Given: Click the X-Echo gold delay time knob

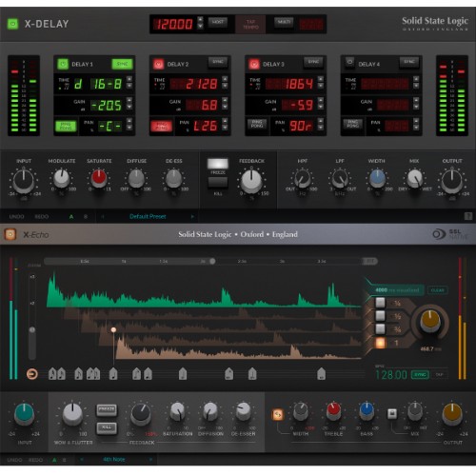Looking at the screenshot, I should [430, 321].
